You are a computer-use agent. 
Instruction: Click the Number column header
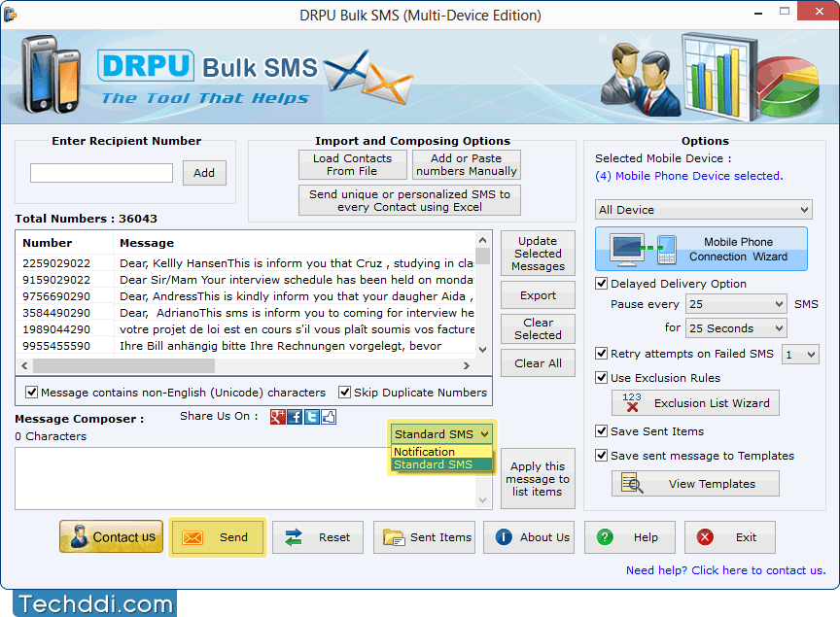point(65,243)
